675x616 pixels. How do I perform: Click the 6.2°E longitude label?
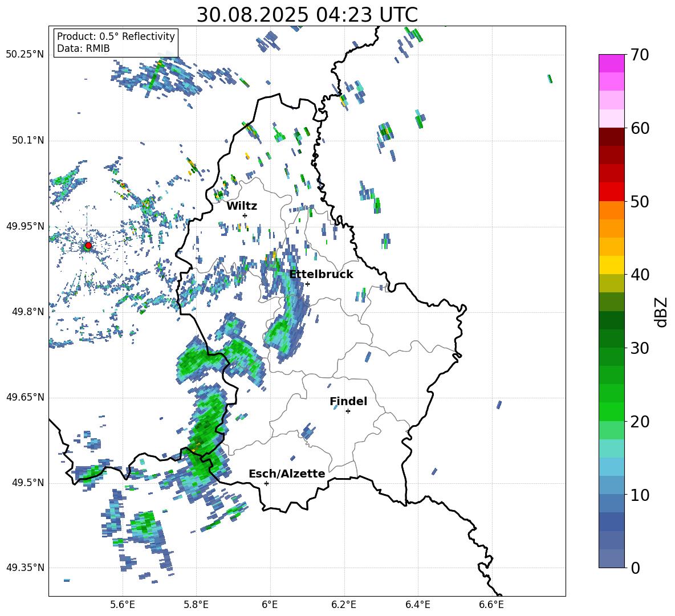(x=344, y=605)
